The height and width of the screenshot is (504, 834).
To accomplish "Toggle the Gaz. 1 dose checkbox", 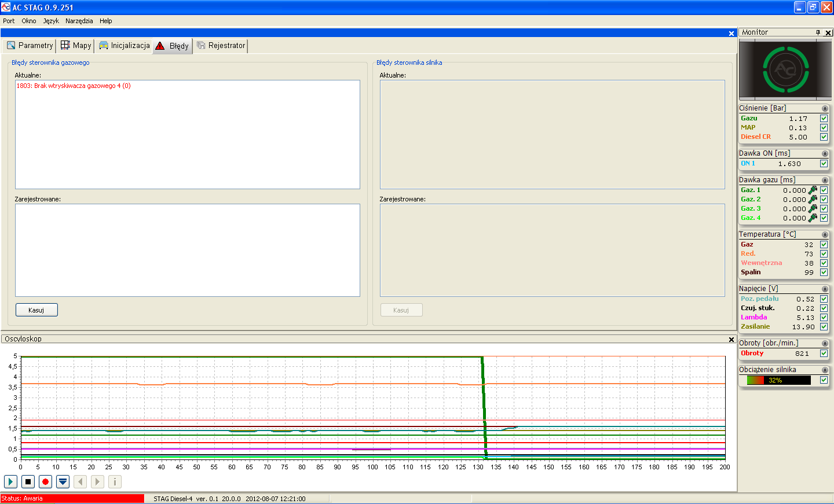I will coord(824,190).
